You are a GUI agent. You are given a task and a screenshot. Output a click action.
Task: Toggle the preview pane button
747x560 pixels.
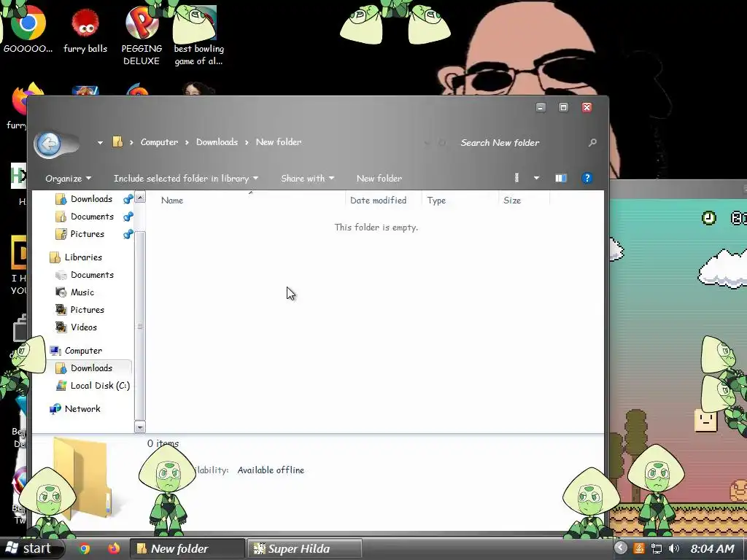tap(561, 178)
